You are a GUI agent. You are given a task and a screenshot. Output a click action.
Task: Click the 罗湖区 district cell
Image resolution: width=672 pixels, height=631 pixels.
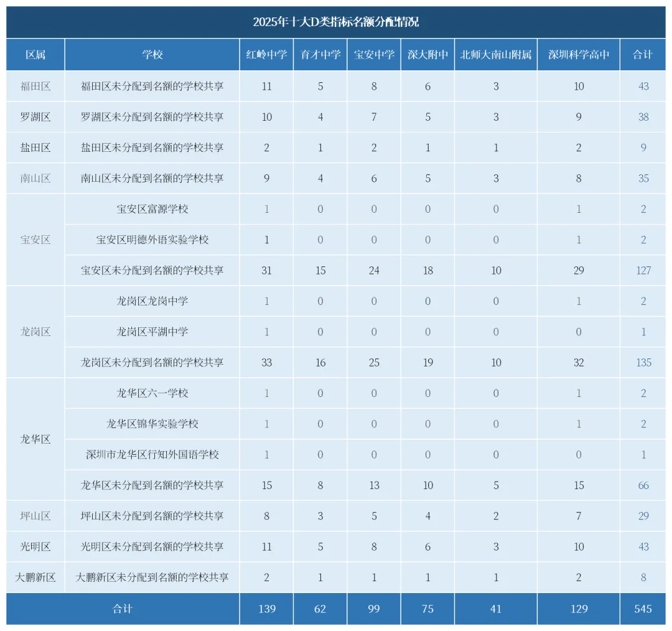pos(35,116)
